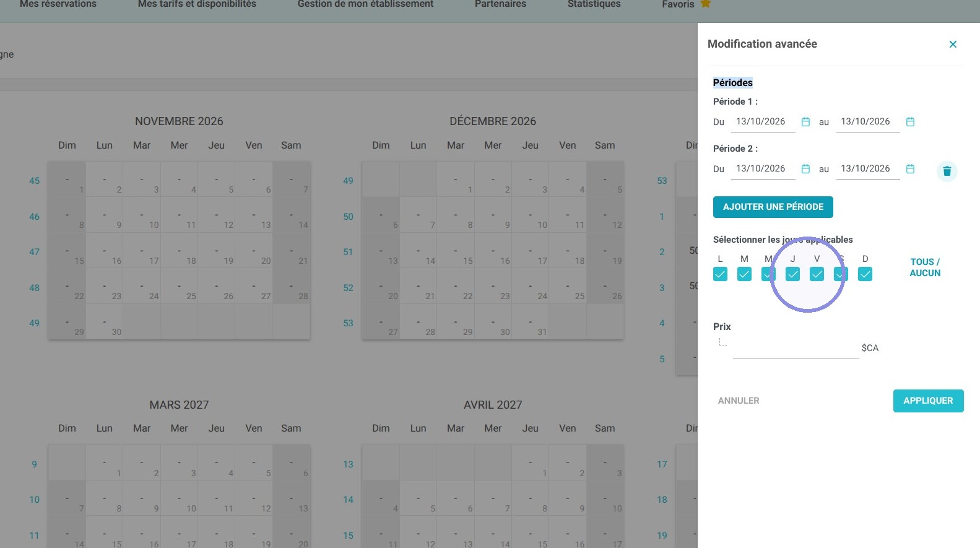Select week 45 in Novembre 2026
Screen dimensions: 980x548
coord(34,181)
